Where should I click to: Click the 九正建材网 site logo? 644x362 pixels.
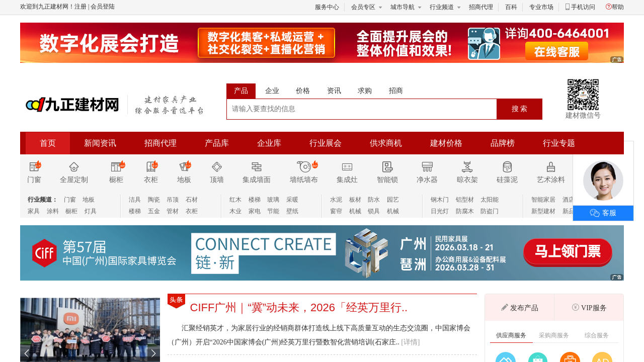tap(72, 105)
